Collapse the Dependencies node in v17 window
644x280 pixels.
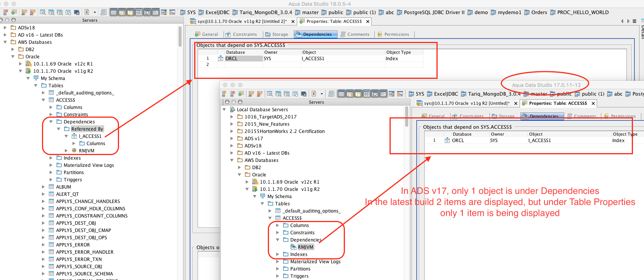click(x=277, y=240)
